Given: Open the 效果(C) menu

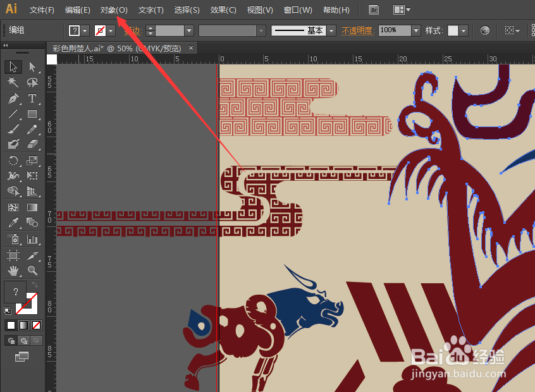Looking at the screenshot, I should (x=223, y=10).
